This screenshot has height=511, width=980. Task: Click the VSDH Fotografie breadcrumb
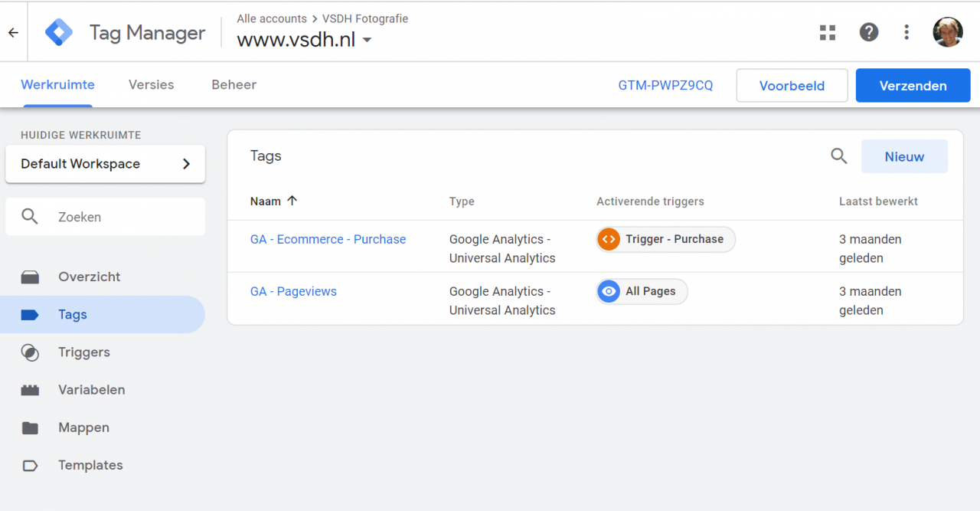tap(365, 18)
